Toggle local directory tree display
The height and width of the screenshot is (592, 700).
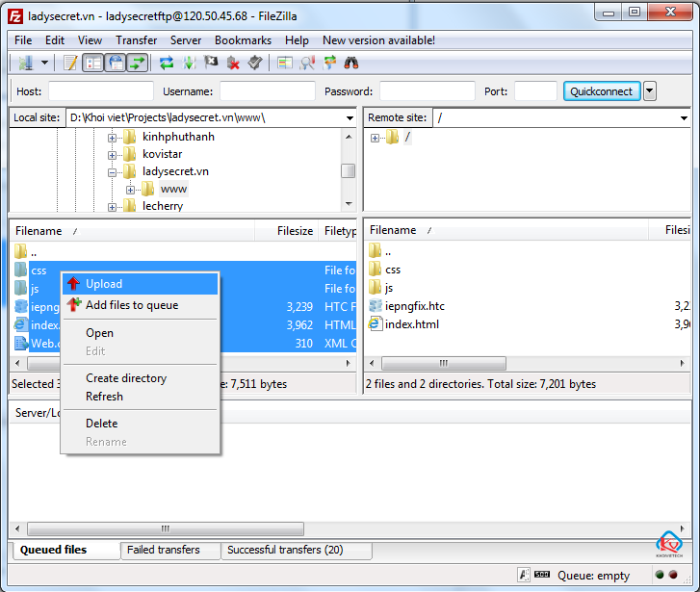[x=92, y=63]
